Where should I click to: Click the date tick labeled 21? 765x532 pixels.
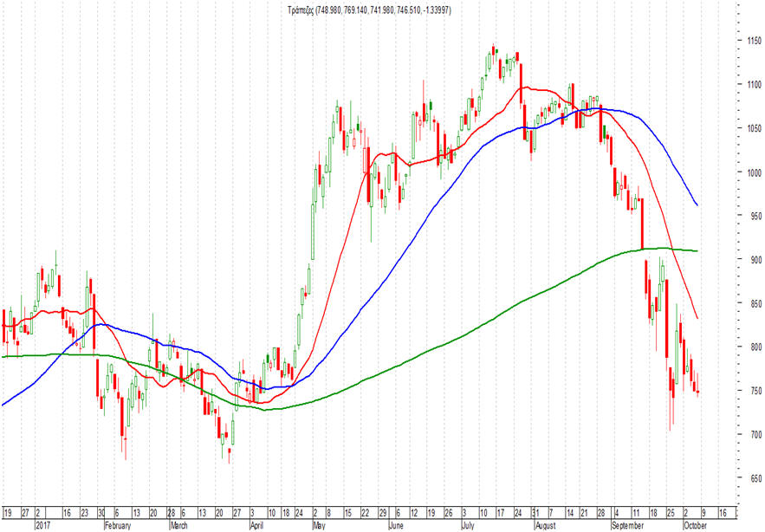pos(584,513)
